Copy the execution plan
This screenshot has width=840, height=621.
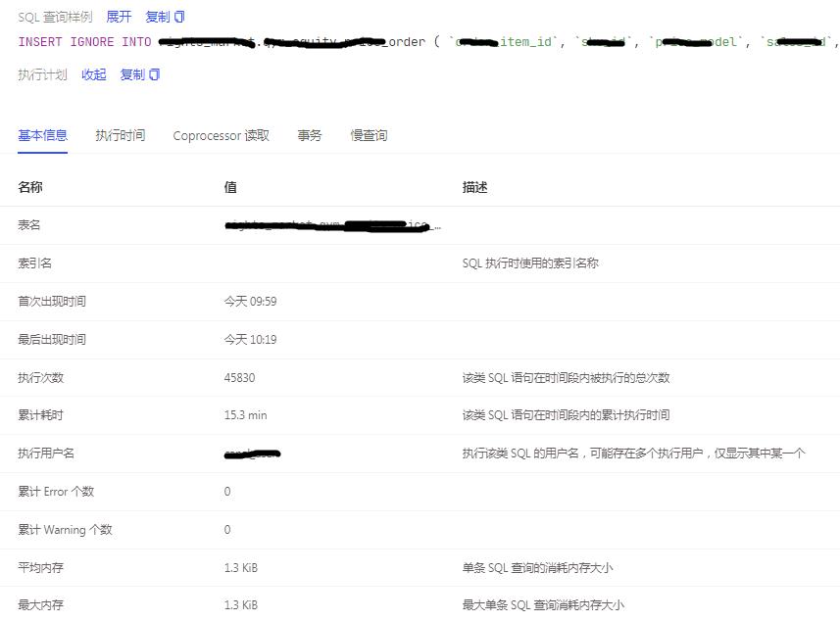(x=140, y=75)
